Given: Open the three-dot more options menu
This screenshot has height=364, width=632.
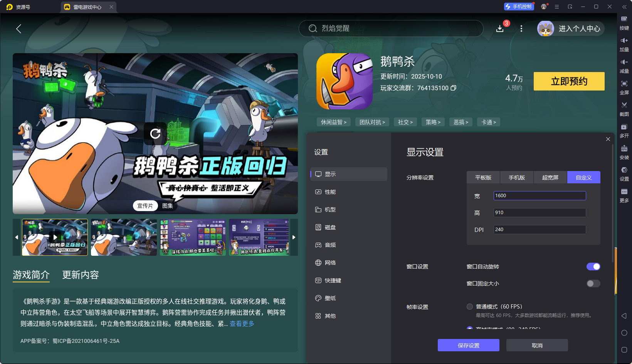Looking at the screenshot, I should [521, 29].
